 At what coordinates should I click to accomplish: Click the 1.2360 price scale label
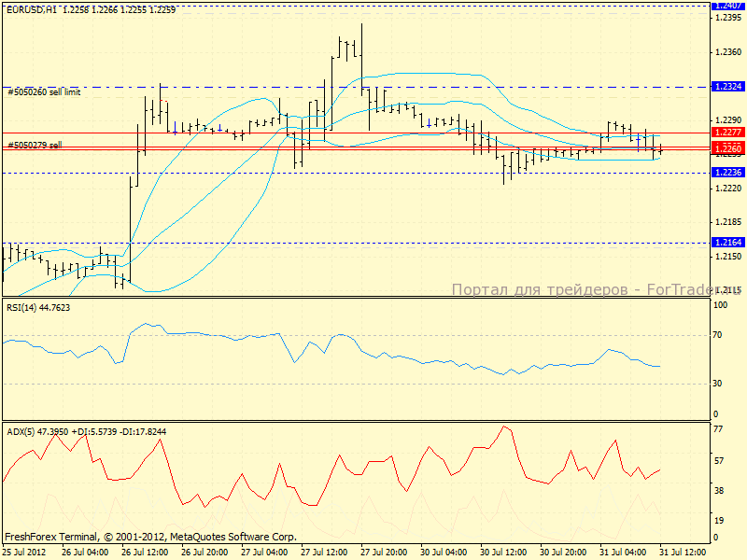[728, 51]
